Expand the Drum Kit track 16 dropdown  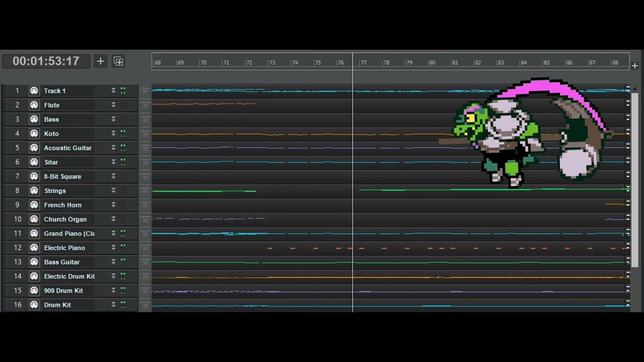point(113,305)
